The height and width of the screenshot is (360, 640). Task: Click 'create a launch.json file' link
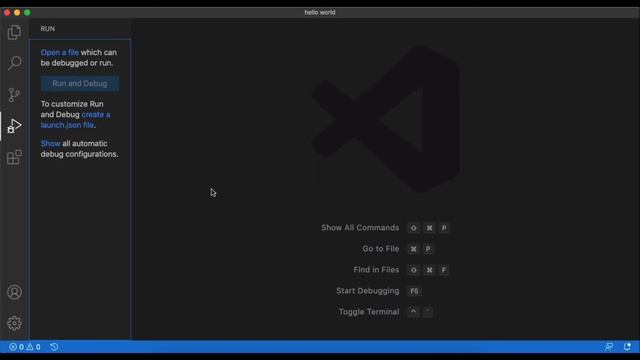[75, 120]
